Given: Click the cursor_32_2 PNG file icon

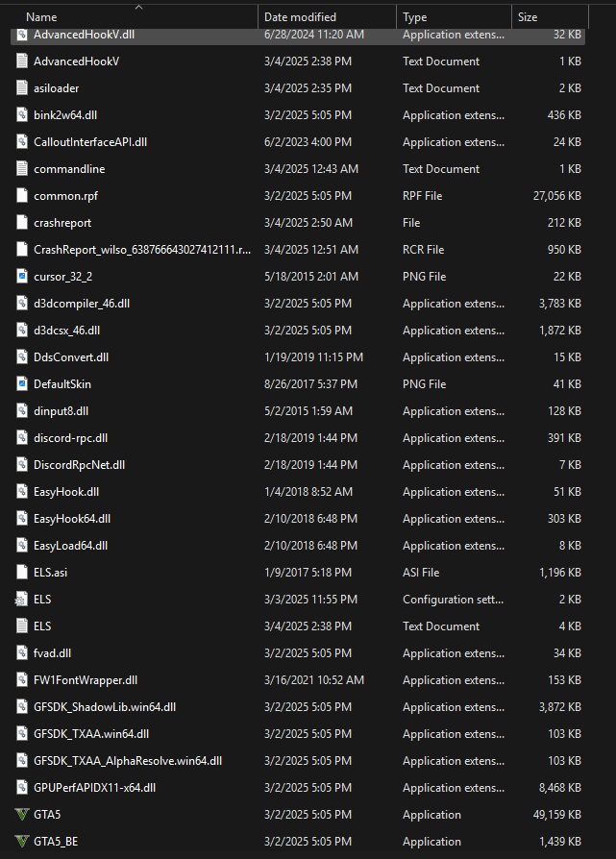Looking at the screenshot, I should pyautogui.click(x=22, y=277).
